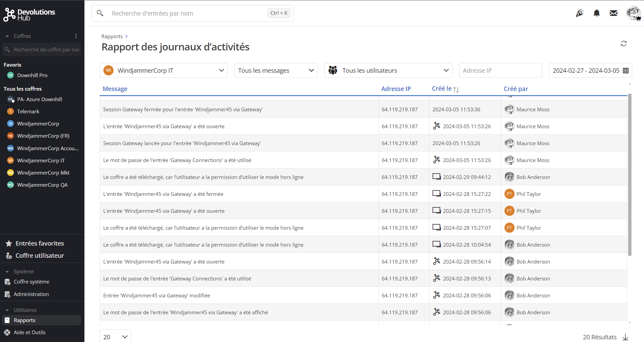Open the date range calendar icon
The image size is (644, 342).
pos(626,71)
